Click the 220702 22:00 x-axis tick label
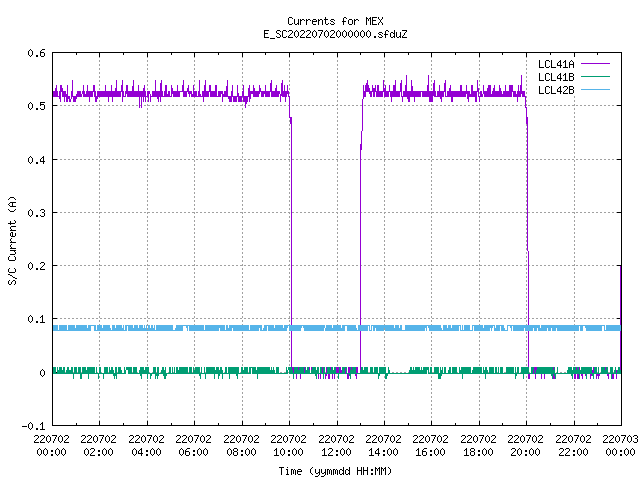This screenshot has width=640, height=480. coord(573,446)
